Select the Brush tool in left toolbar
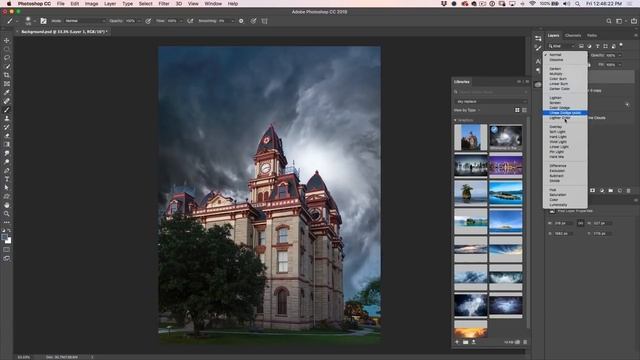This screenshot has width=640, height=360. [7, 109]
